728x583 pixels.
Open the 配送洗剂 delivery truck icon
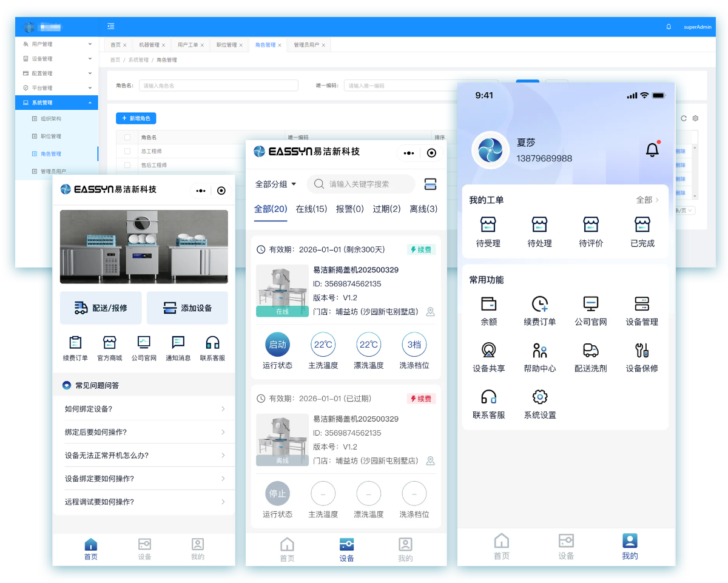(x=590, y=350)
